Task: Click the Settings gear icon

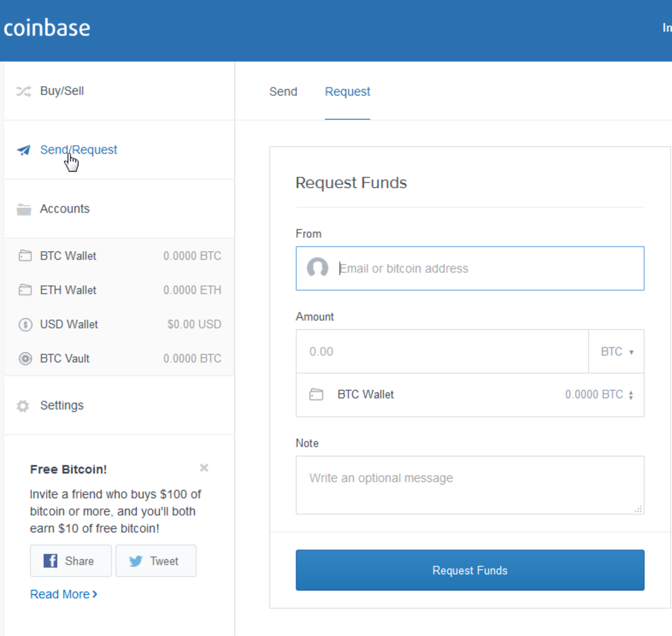Action: tap(23, 406)
